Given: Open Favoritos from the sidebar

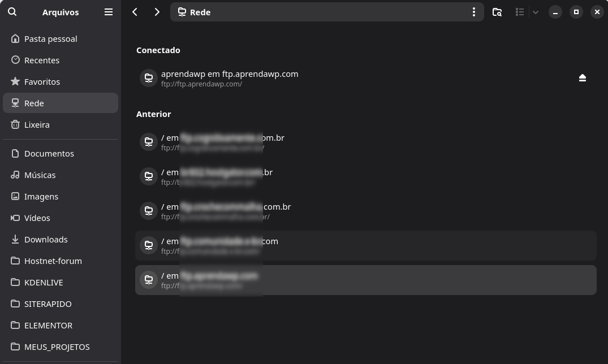Looking at the screenshot, I should pyautogui.click(x=42, y=82).
